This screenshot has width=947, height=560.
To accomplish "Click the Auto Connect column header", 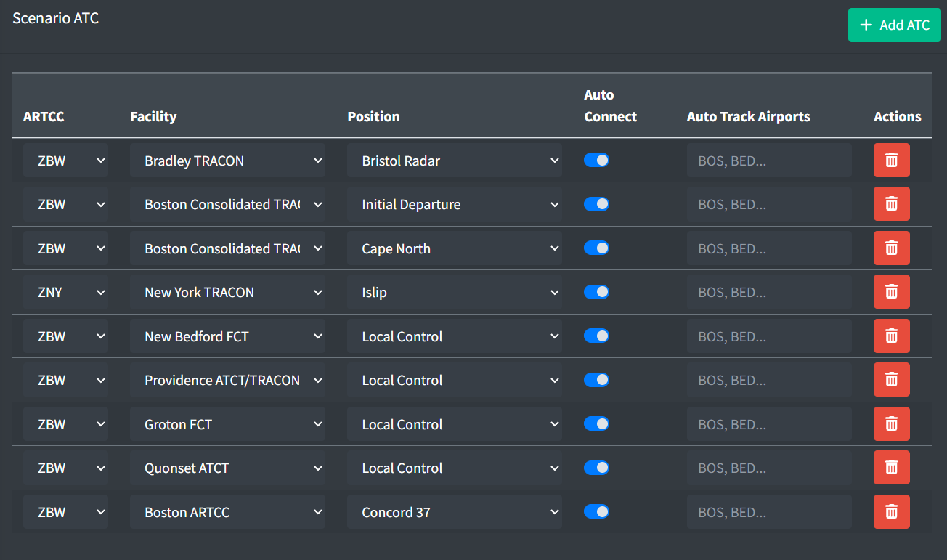I will [x=610, y=105].
